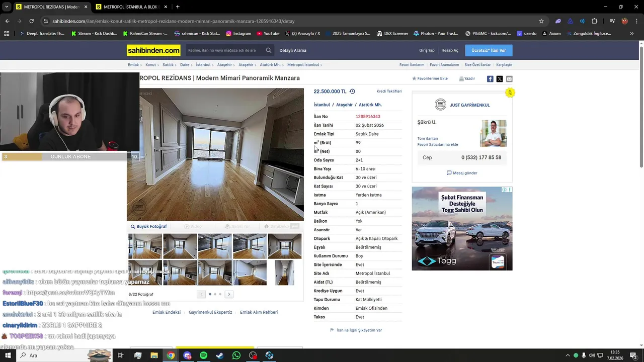Share the listing on X
Viewport: 644px width, 362px height.
500,79
